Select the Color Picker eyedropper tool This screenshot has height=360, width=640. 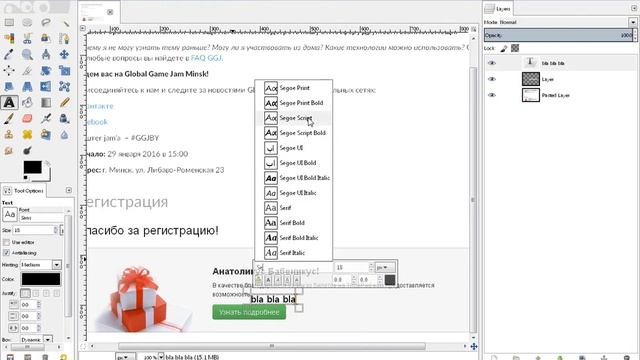tap(9, 54)
